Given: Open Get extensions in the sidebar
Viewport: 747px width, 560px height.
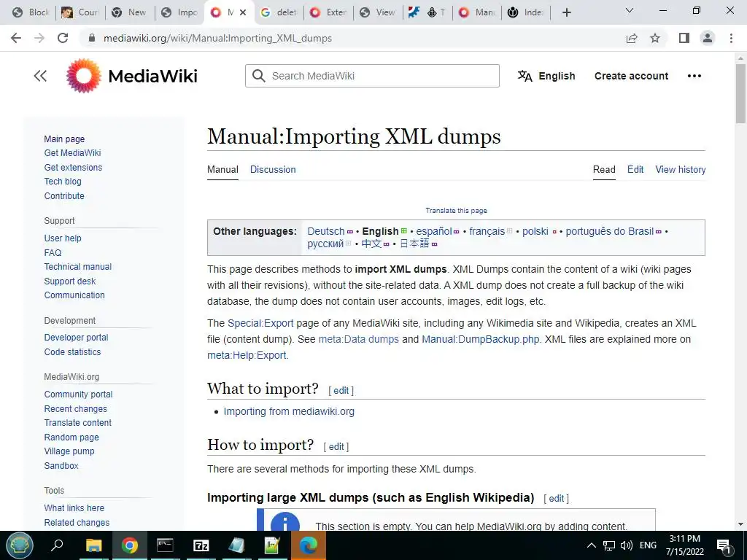Looking at the screenshot, I should point(74,168).
